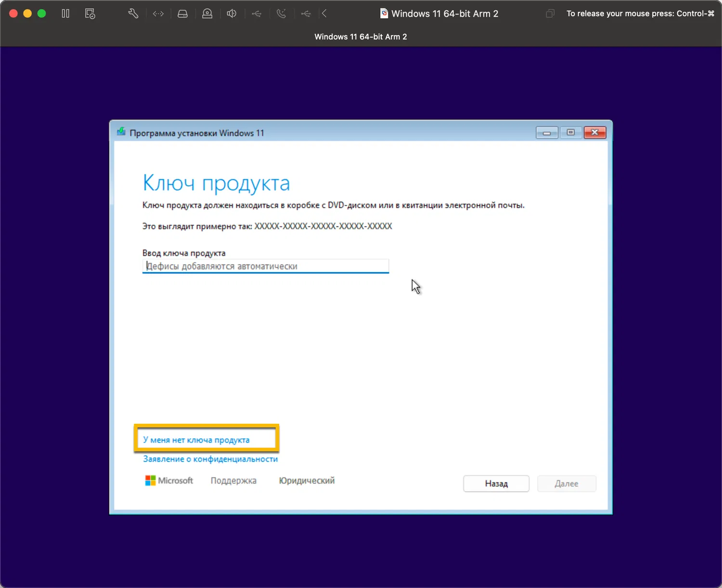The image size is (722, 588).
Task: Click the 'Ключ продукта' heading
Action: pyautogui.click(x=216, y=183)
